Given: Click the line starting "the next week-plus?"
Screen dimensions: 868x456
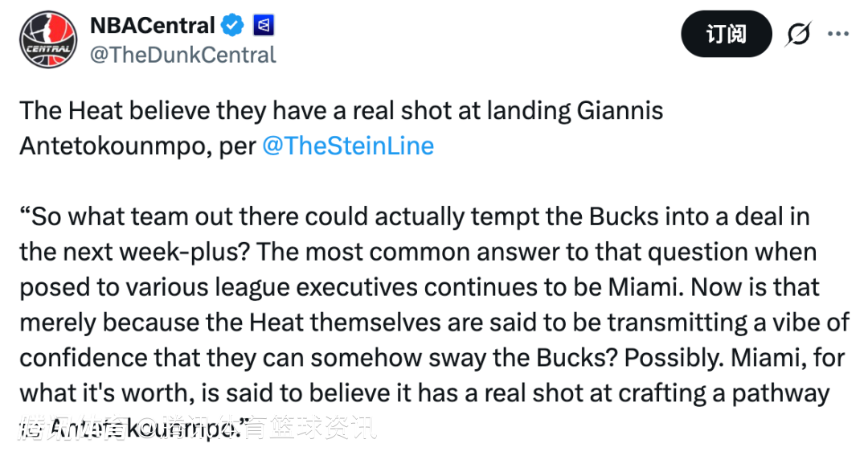Looking at the screenshot, I should pos(417,252).
